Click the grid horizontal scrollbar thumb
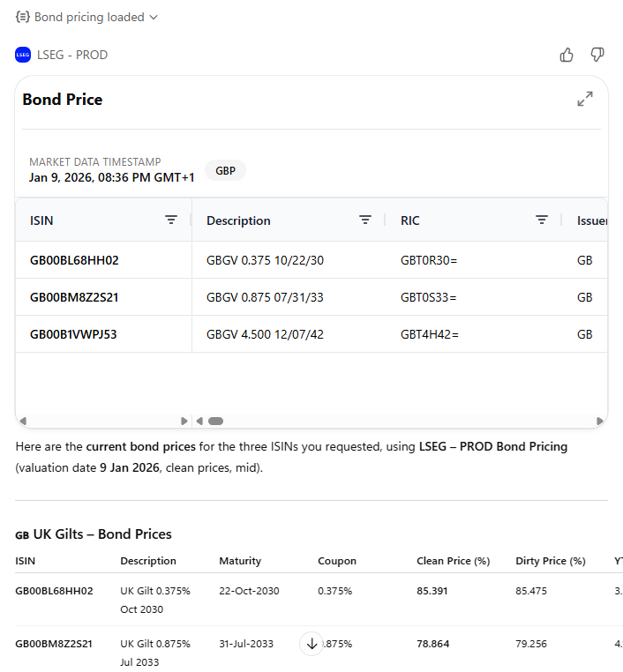This screenshot has width=623, height=672. (x=215, y=422)
